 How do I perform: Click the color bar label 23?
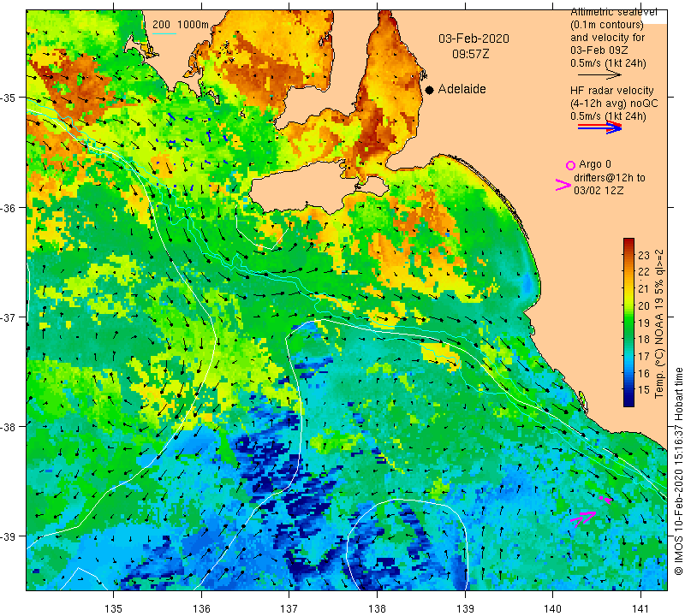(644, 256)
